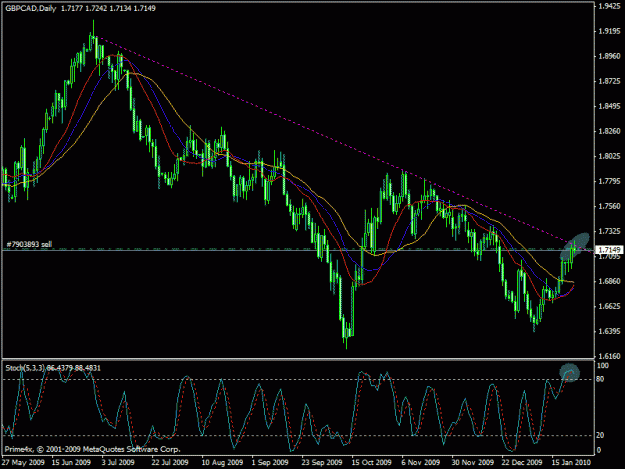Click price axis label 1.8725
The width and height of the screenshot is (625, 469).
coord(609,81)
